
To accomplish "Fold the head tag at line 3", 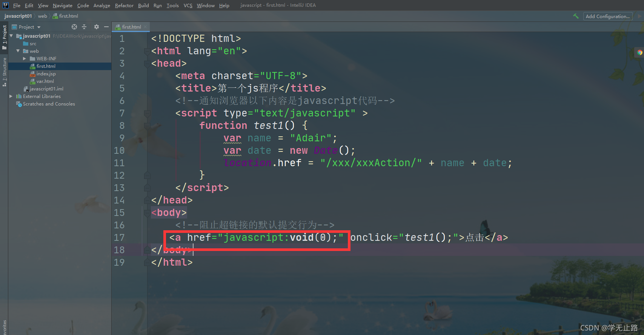I will coord(147,63).
